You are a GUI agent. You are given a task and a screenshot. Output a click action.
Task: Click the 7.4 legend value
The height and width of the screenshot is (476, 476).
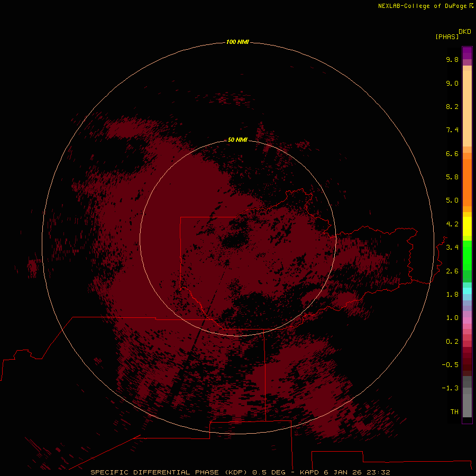pyautogui.click(x=452, y=130)
